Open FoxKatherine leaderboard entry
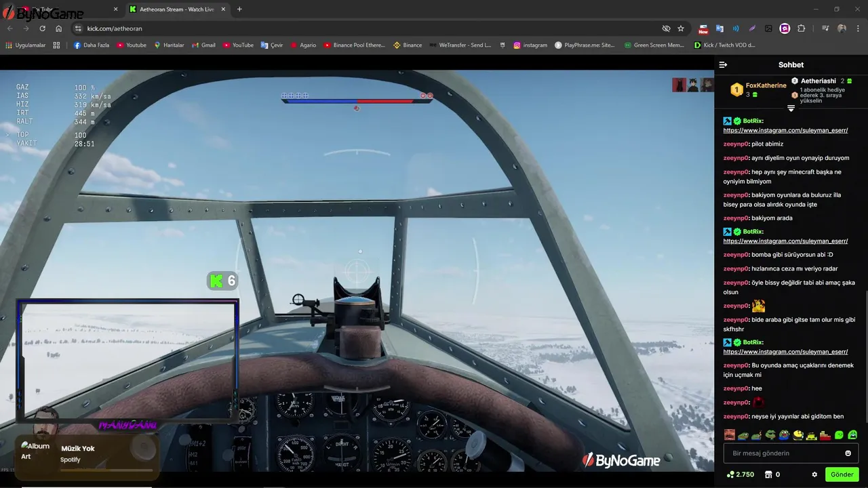This screenshot has width=868, height=488. click(758, 89)
